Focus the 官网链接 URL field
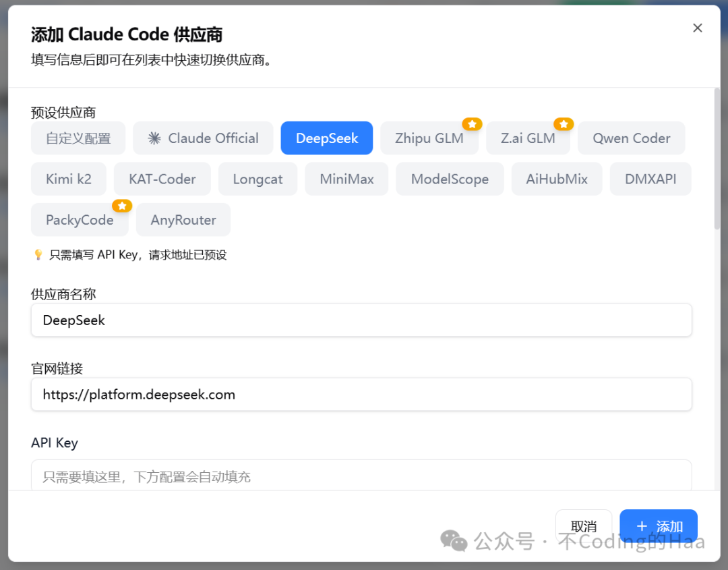This screenshot has width=728, height=570. pyautogui.click(x=361, y=395)
